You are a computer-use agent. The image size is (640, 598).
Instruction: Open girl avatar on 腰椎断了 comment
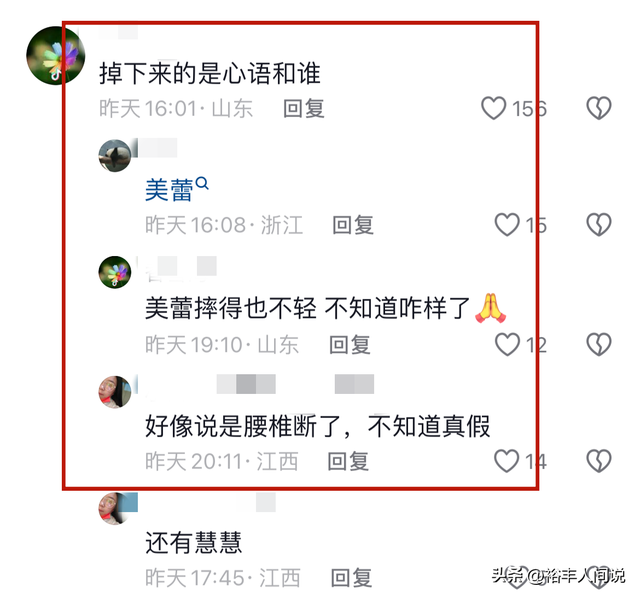click(115, 392)
